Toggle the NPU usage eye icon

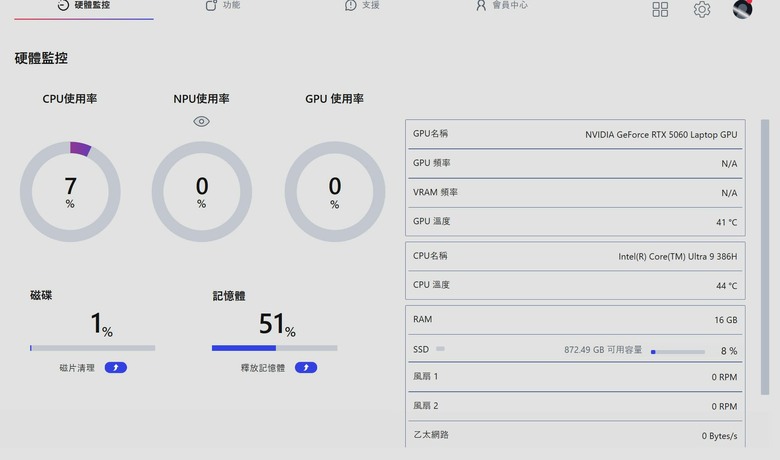point(201,121)
